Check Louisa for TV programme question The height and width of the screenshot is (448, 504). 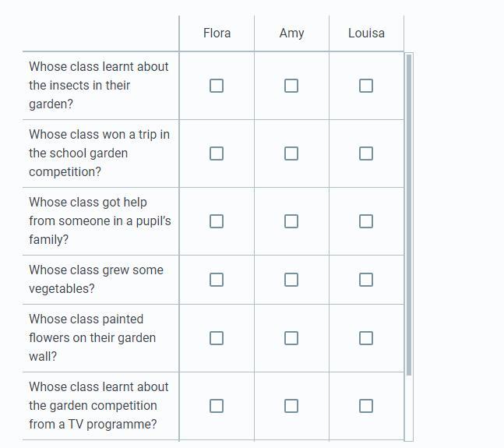[x=366, y=406]
